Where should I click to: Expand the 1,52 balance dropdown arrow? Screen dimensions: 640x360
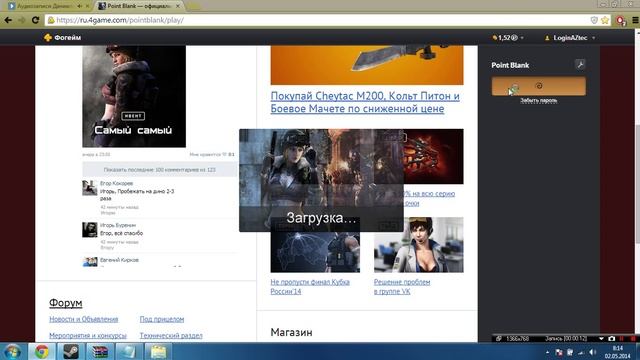point(522,38)
